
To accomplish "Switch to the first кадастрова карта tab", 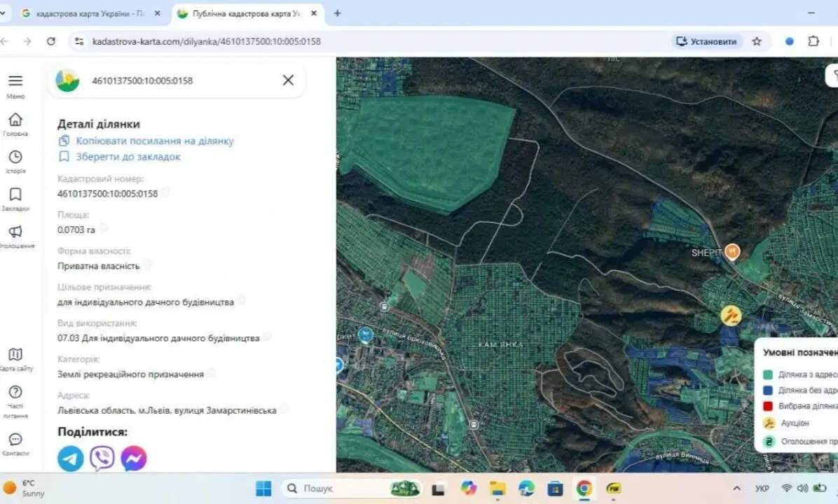I will click(x=89, y=13).
